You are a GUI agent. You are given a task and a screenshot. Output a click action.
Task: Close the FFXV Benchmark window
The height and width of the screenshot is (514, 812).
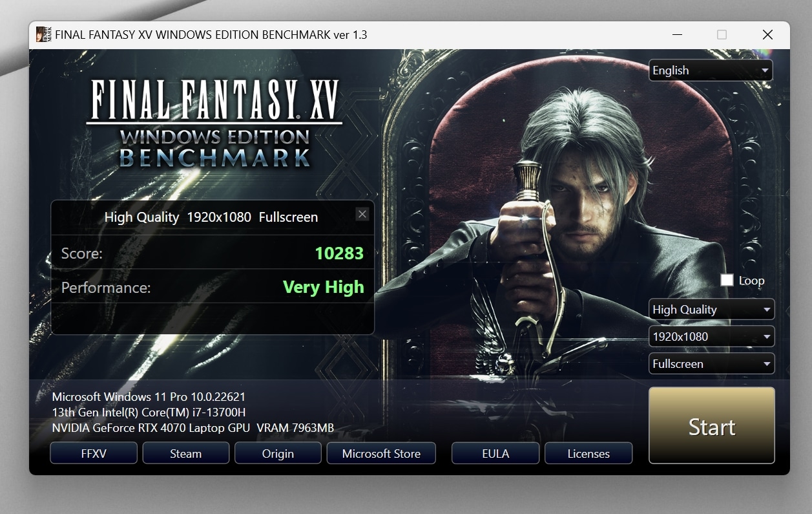tap(767, 34)
